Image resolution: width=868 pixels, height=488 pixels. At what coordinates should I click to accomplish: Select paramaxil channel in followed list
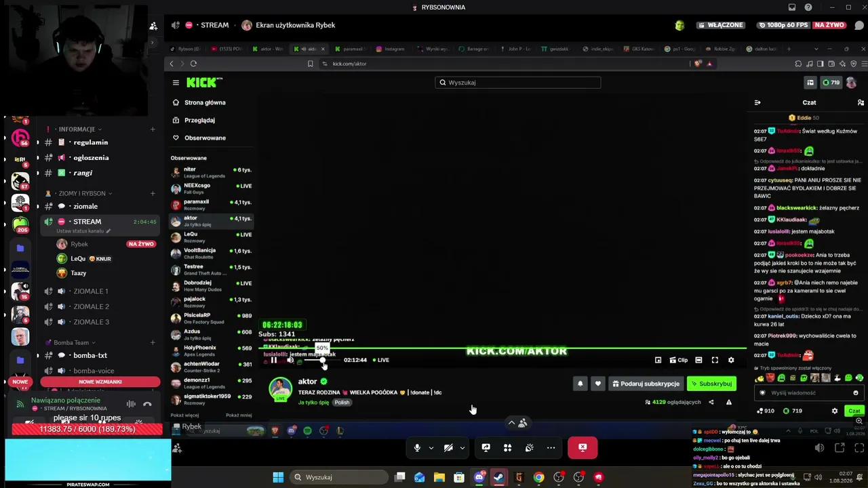point(211,205)
